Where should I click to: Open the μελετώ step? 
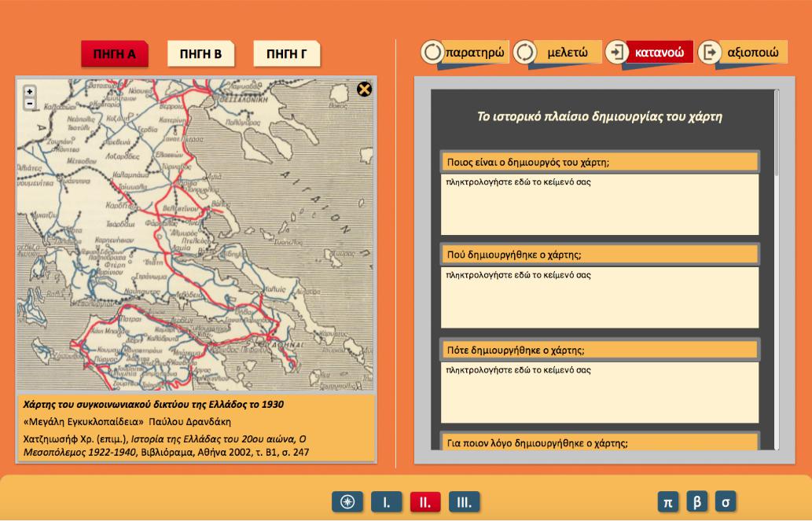tap(568, 53)
